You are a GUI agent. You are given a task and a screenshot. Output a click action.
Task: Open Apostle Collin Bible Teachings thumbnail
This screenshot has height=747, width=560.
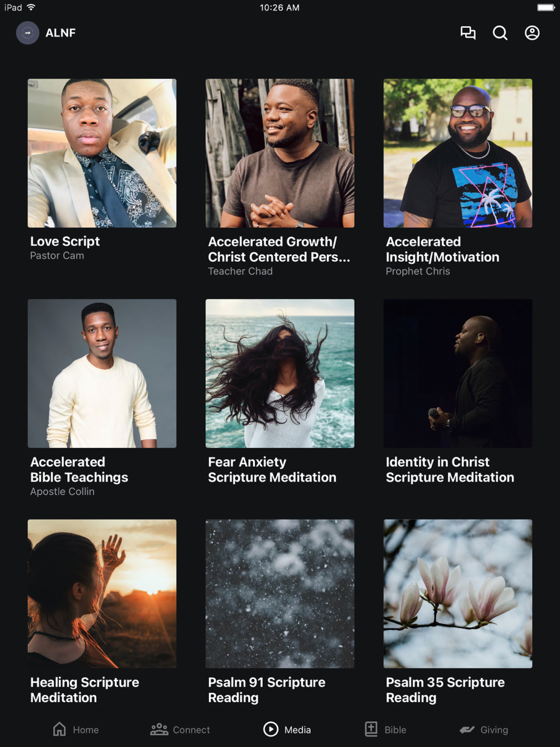[102, 373]
